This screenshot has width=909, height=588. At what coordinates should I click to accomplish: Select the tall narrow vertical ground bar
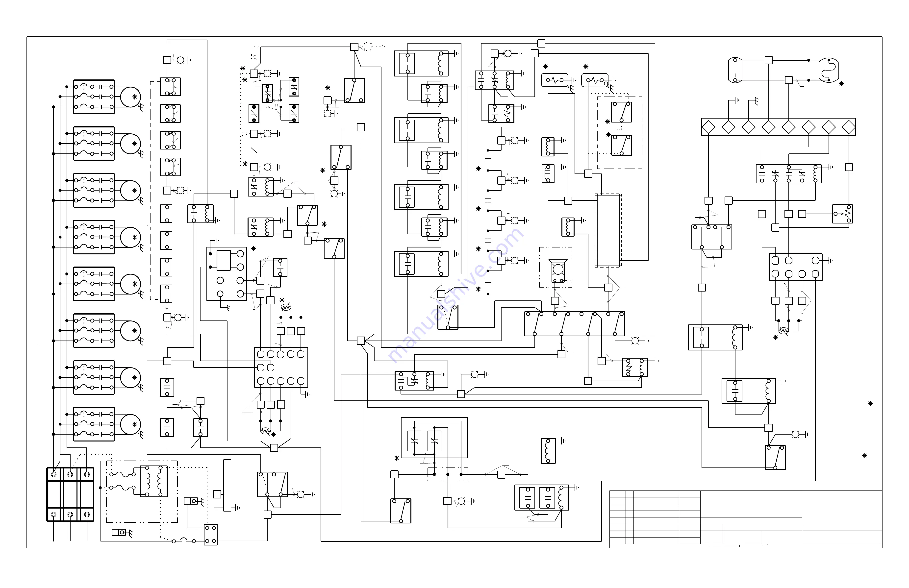(227, 485)
